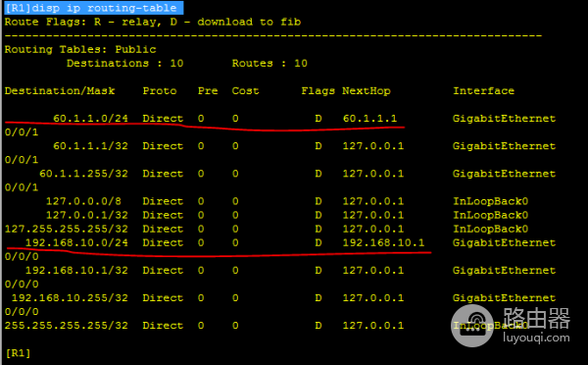Click the D flag in the 192.168.10.255/32 row

[x=318, y=297]
